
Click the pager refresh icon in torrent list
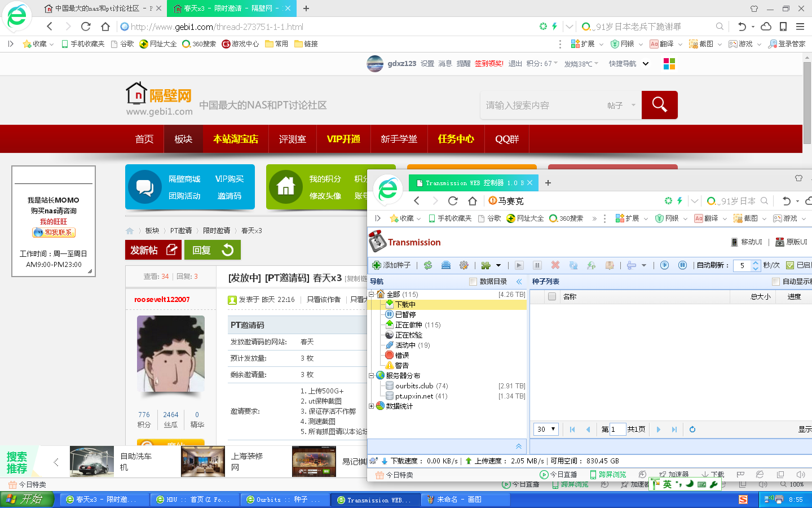tap(692, 430)
